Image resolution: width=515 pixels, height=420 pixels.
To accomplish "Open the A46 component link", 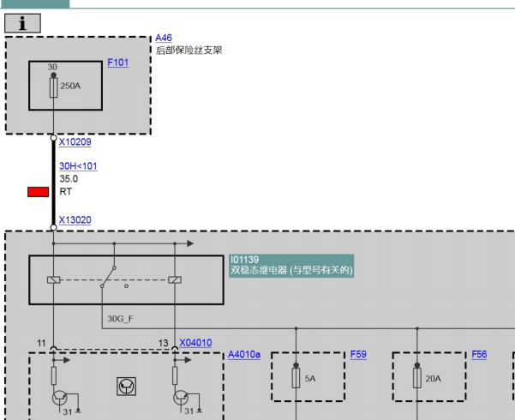I will 164,38.
